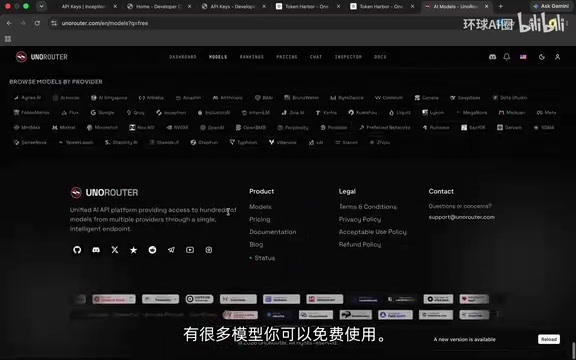Open the Discord icon in the footer

96,250
